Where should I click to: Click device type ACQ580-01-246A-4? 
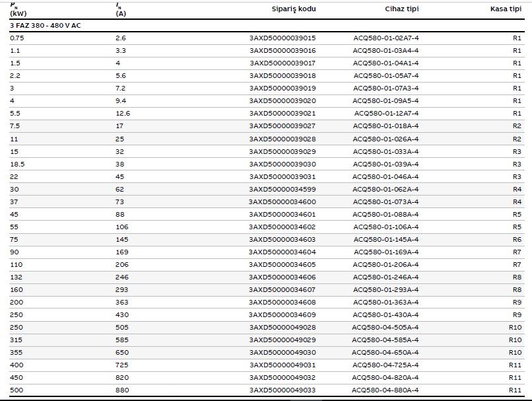pyautogui.click(x=385, y=277)
